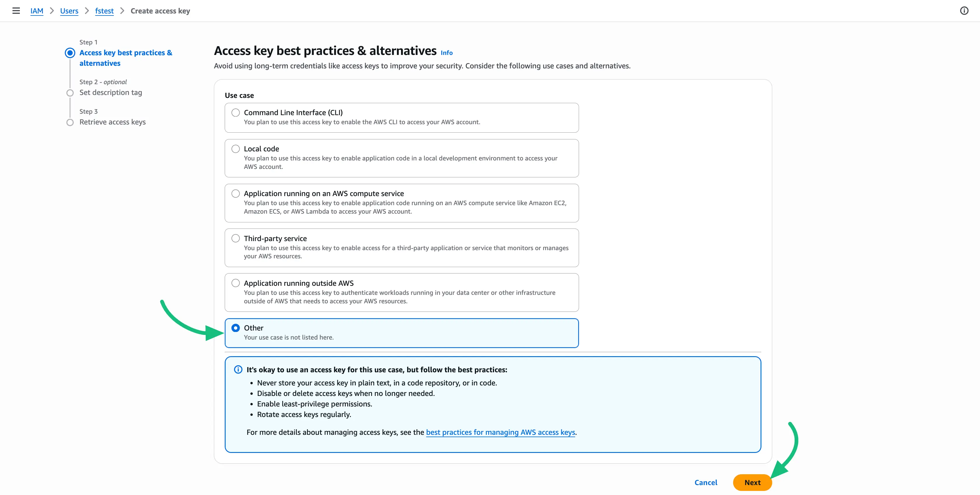Open the fstest user breadcrumb link
The image size is (980, 495).
tap(104, 11)
